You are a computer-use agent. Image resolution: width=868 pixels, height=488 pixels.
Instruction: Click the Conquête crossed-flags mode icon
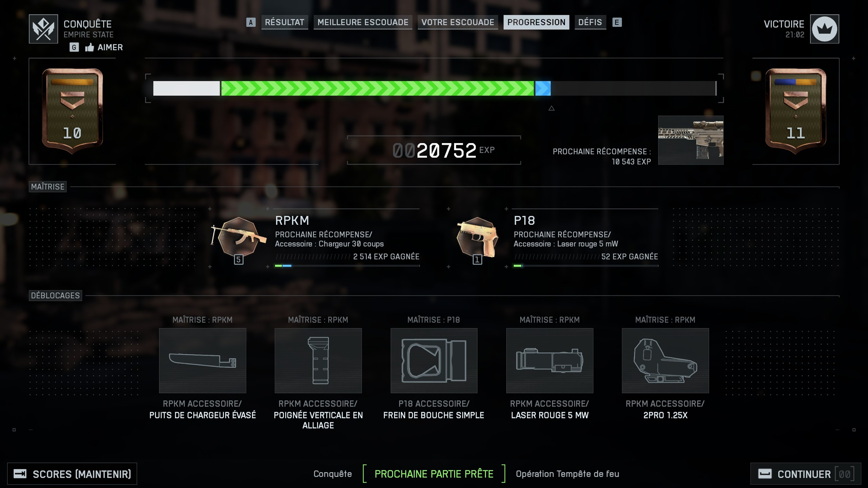(43, 29)
